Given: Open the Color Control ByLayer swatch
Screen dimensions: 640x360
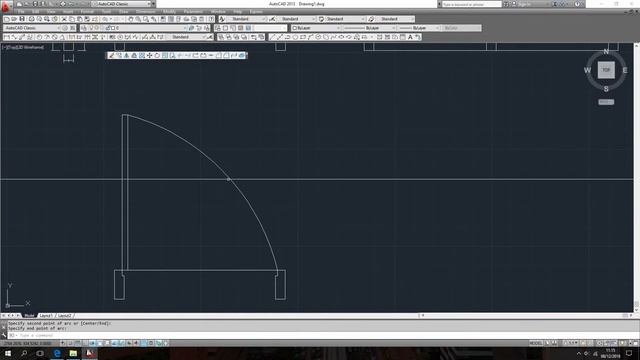Looking at the screenshot, I should click(316, 28).
